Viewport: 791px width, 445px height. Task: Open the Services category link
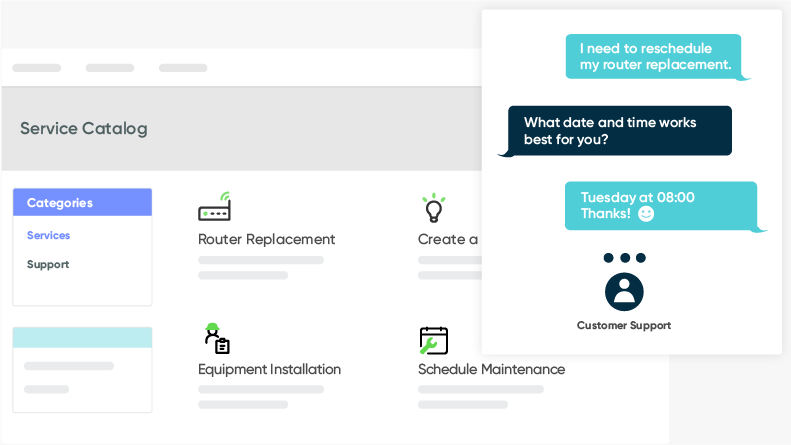(x=48, y=236)
